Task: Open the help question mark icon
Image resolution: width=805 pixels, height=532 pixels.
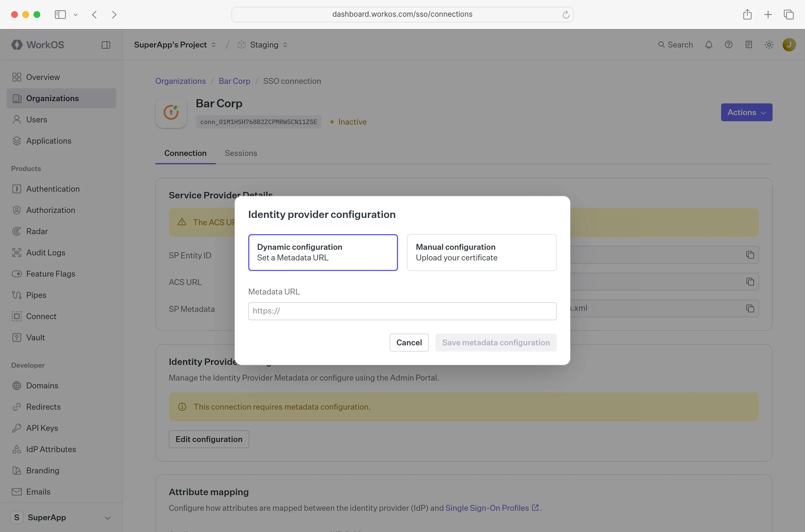Action: 729,45
